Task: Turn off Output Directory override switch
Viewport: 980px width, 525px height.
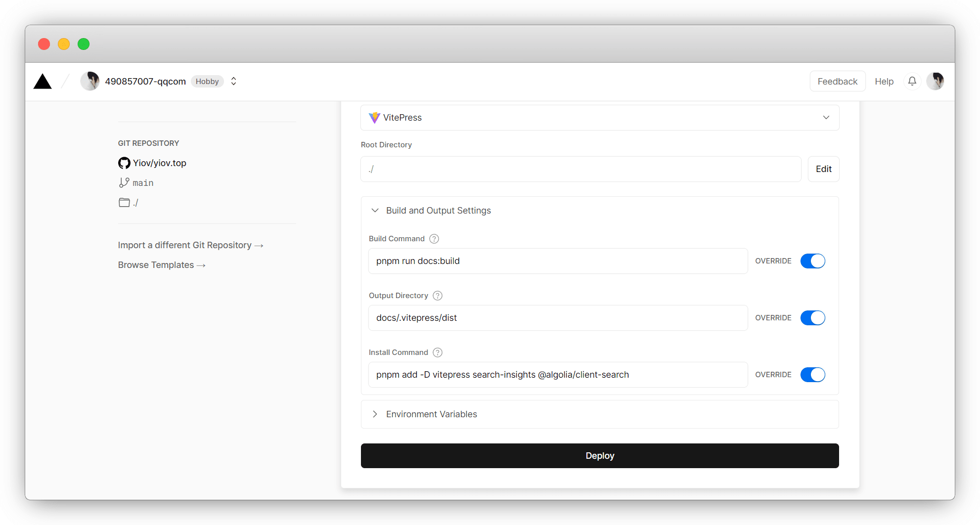Action: pos(812,318)
